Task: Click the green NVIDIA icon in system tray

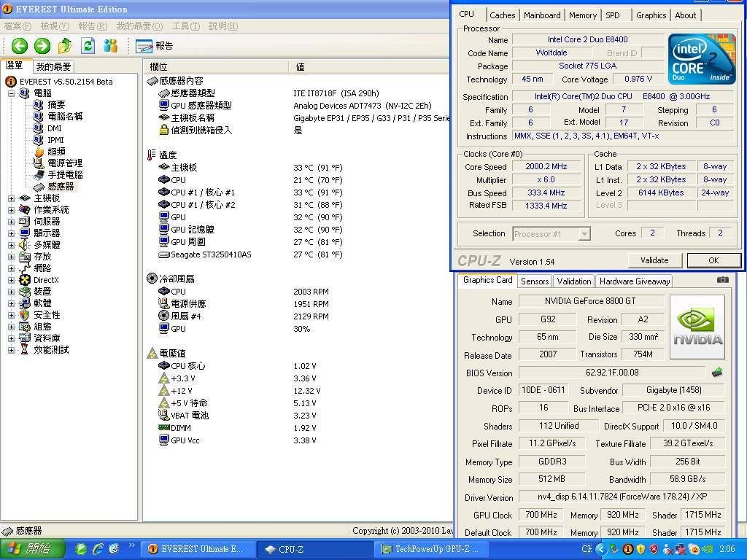Action: (x=708, y=549)
